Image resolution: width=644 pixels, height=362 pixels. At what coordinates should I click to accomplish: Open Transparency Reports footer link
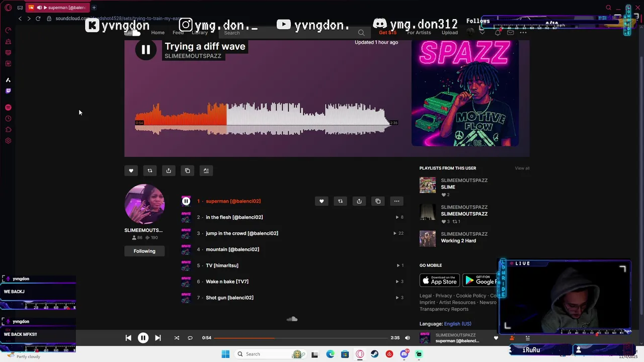(444, 309)
